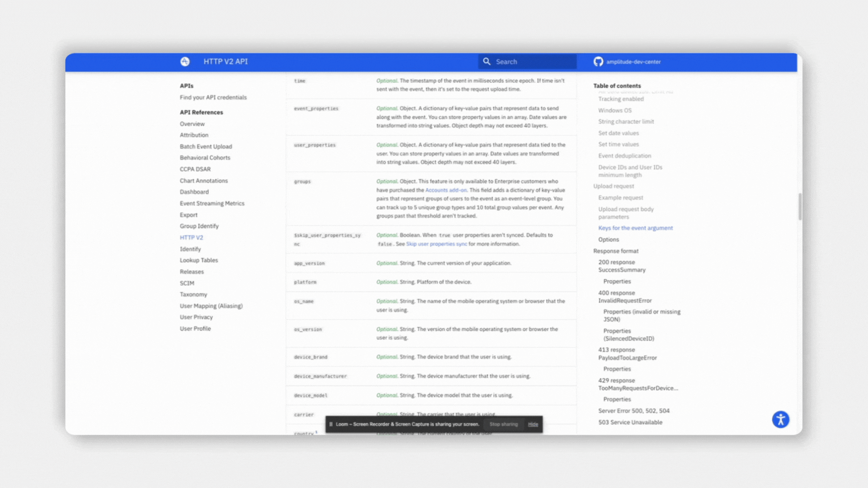Click the Amplitude logo icon in header
Viewport: 868px width, 488px height.
click(185, 61)
